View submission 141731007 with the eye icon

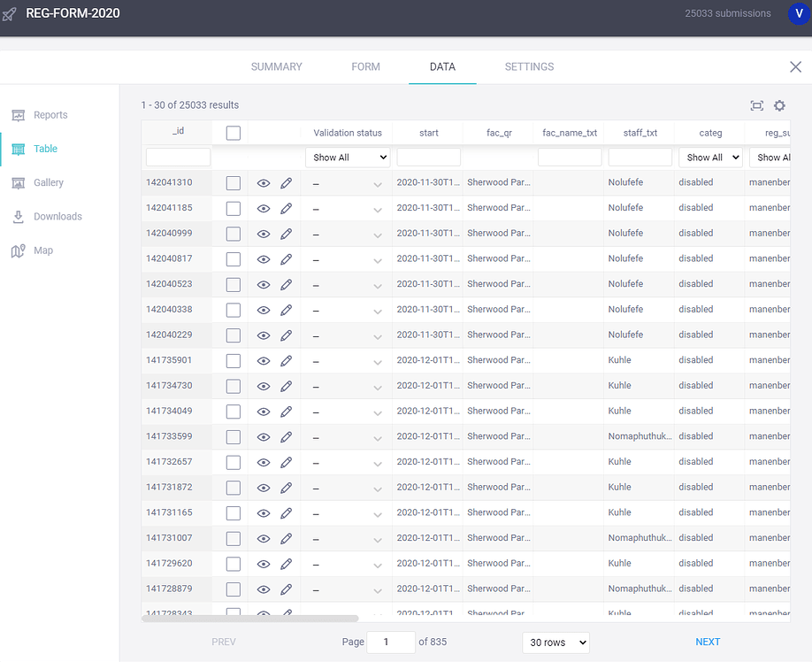pyautogui.click(x=263, y=537)
